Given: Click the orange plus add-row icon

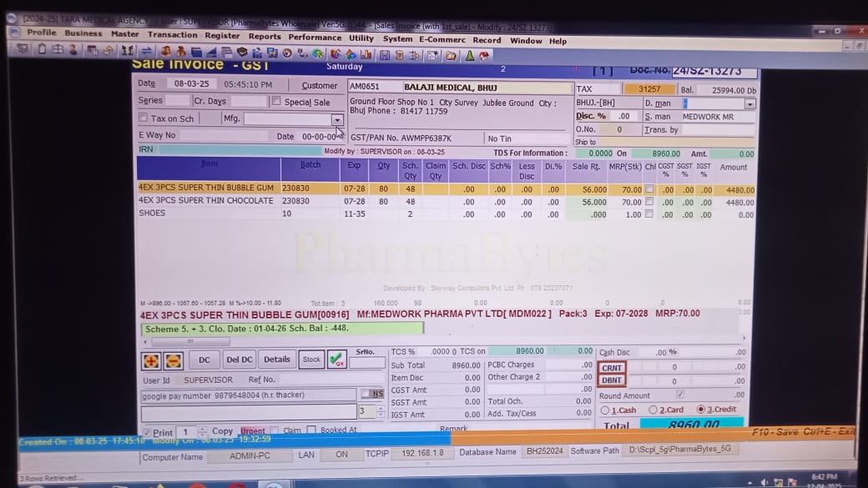Looking at the screenshot, I should (x=151, y=360).
